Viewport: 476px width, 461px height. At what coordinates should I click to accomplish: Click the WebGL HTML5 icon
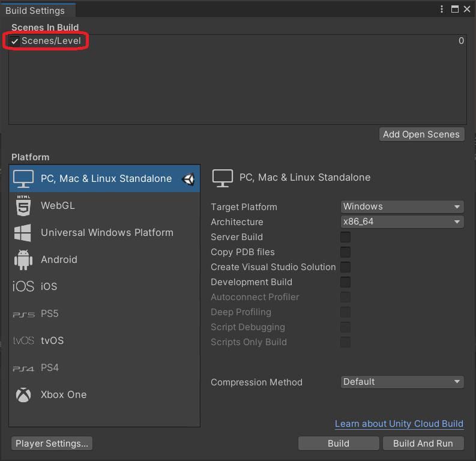point(23,205)
